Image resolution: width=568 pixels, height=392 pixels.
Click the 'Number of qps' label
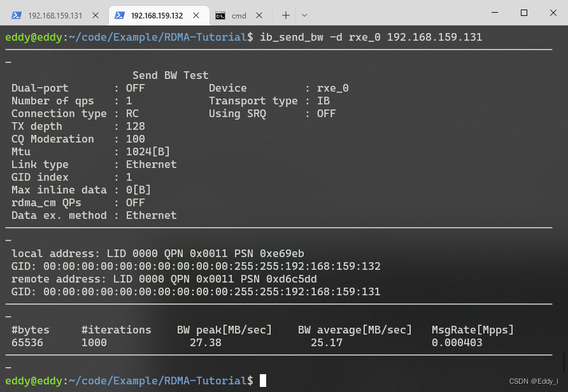point(52,101)
